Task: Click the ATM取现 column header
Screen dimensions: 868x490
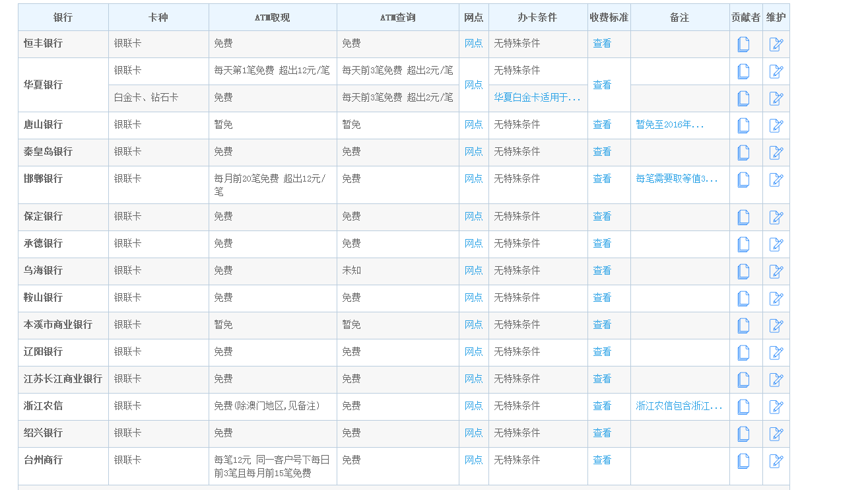Action: [x=273, y=17]
